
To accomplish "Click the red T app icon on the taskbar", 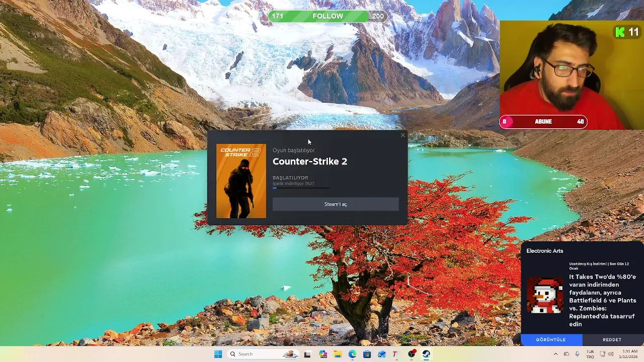I will (x=395, y=354).
